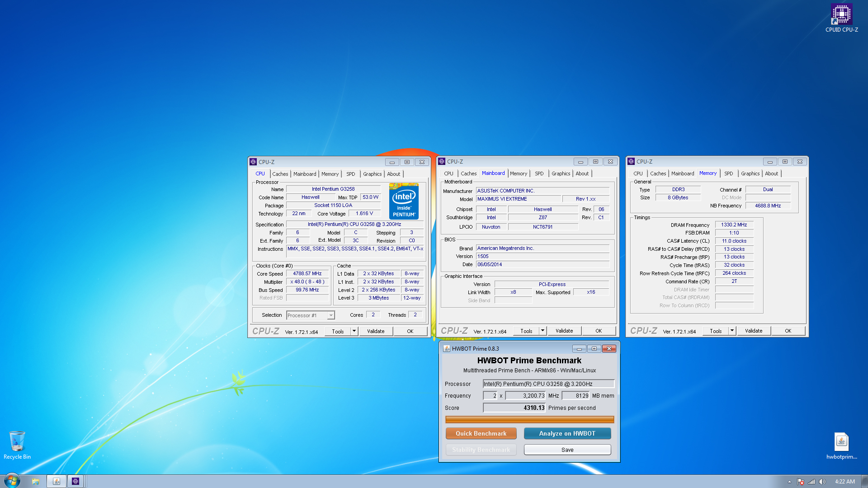Click Tools button in CPU window

(x=338, y=331)
